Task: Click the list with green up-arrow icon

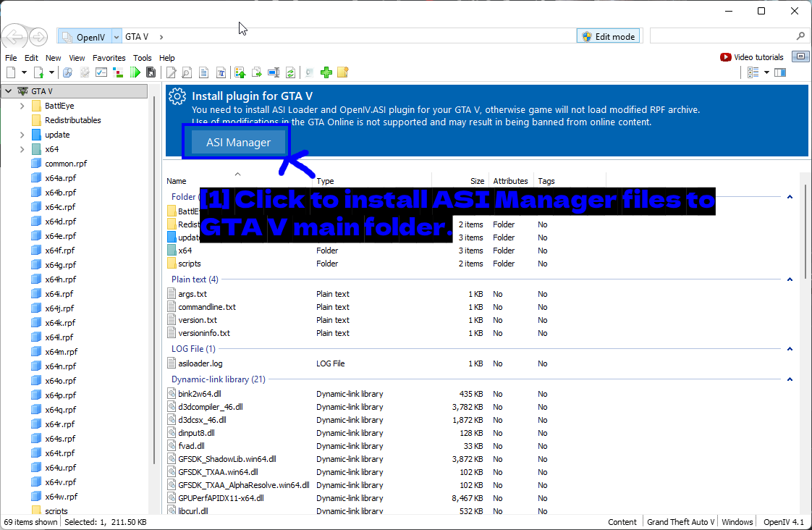Action: 240,72
